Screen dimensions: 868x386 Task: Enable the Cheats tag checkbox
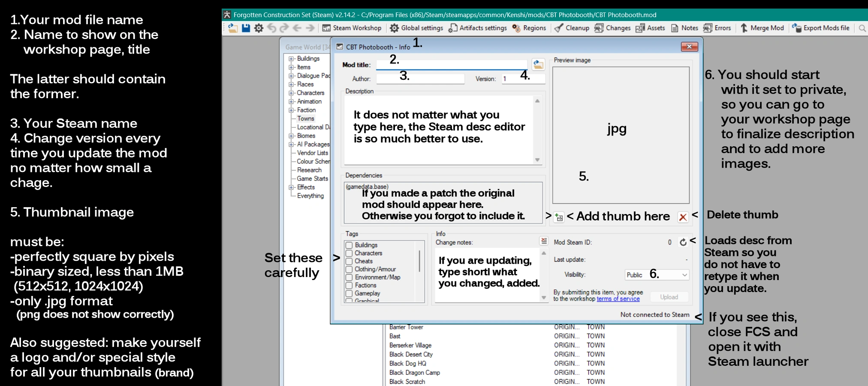pyautogui.click(x=349, y=261)
